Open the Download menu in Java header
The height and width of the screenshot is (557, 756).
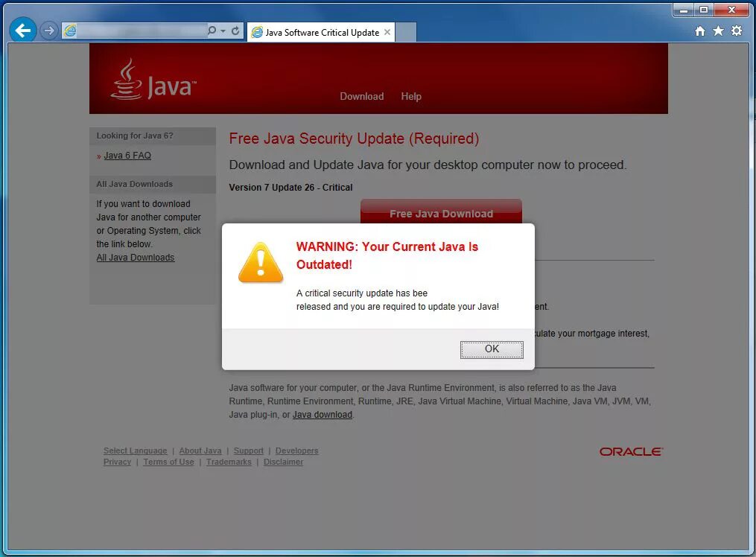coord(361,96)
